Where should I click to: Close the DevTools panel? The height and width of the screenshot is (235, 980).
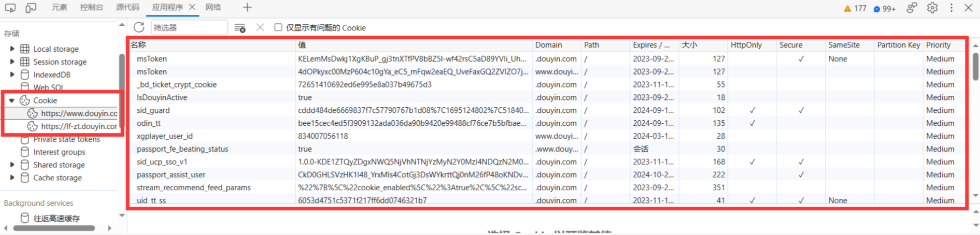(x=968, y=7)
